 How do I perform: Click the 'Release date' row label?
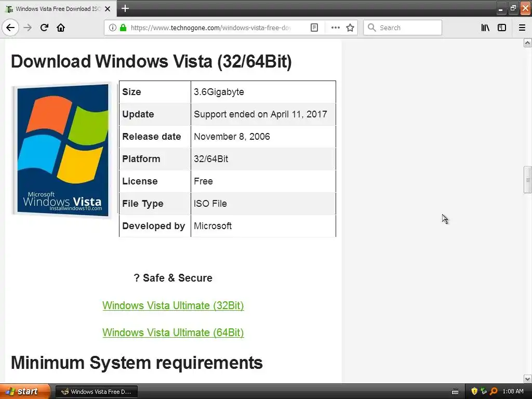152,137
